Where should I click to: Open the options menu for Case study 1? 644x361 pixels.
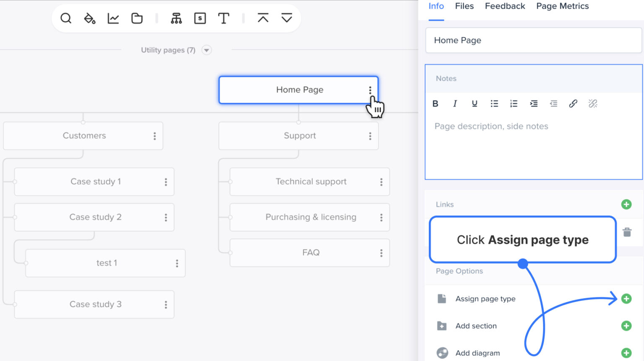click(x=166, y=182)
